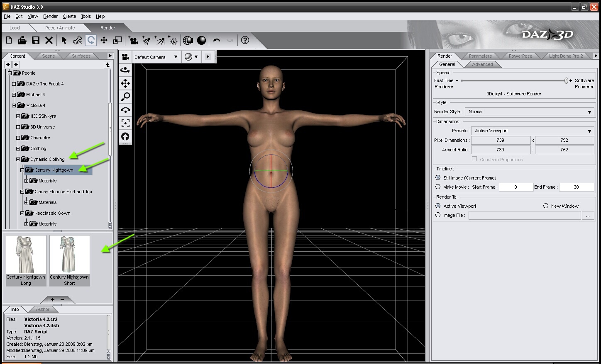
Task: Click the Scale tool icon
Action: pyautogui.click(x=117, y=40)
